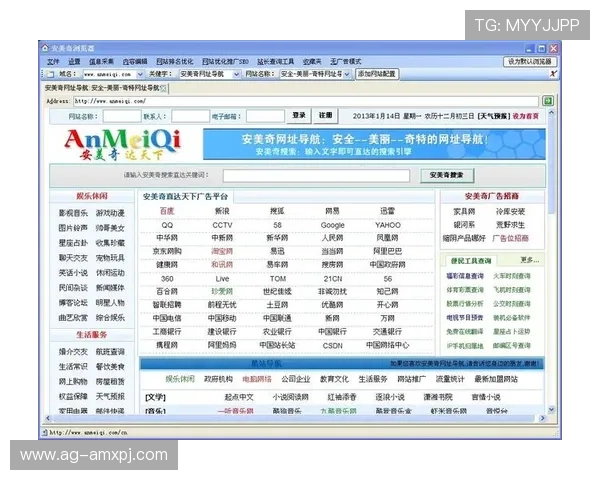Open the 星座占卜 category link

pyautogui.click(x=73, y=243)
